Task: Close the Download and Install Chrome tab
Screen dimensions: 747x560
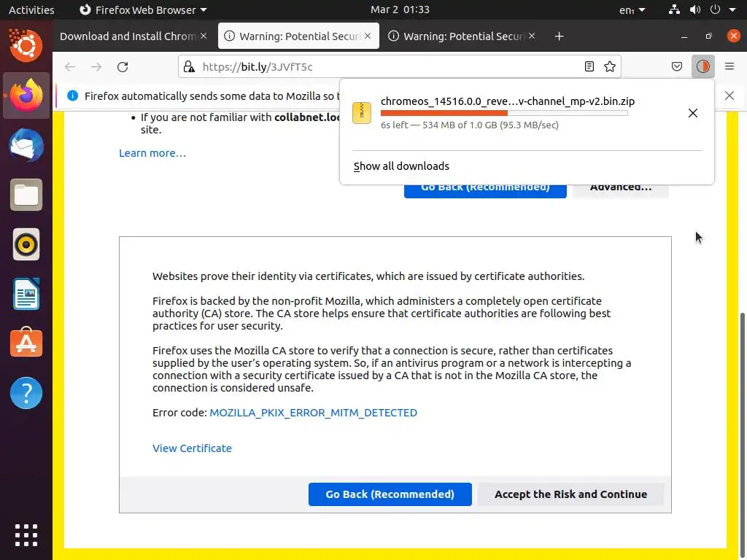Action: pos(204,36)
